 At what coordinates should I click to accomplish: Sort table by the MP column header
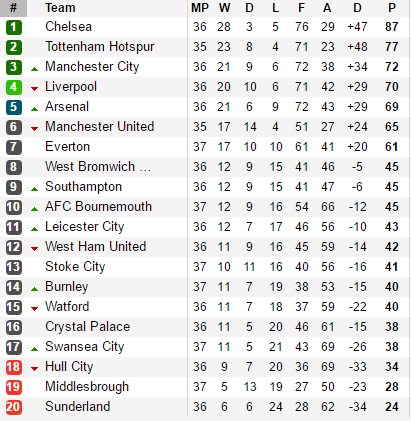(x=200, y=8)
